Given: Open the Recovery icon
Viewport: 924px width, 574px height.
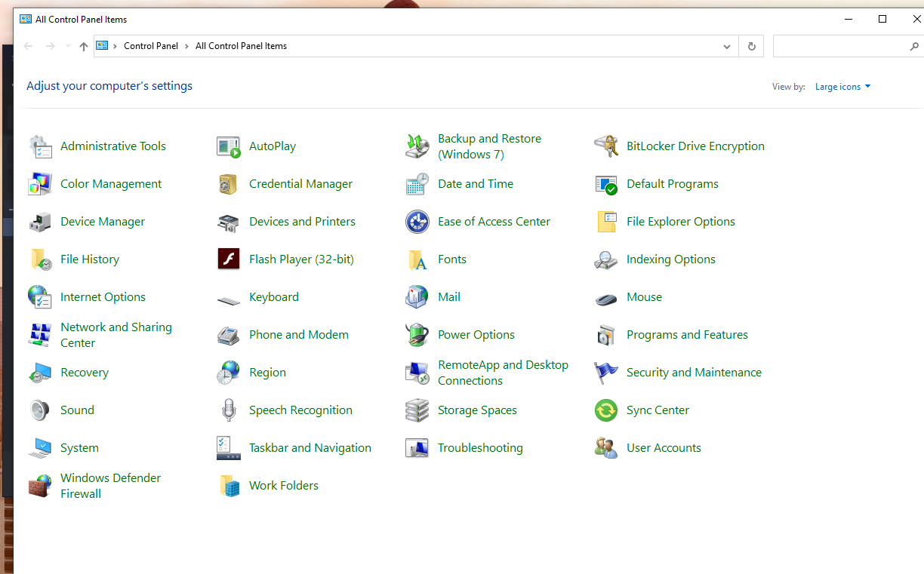Looking at the screenshot, I should click(x=40, y=373).
